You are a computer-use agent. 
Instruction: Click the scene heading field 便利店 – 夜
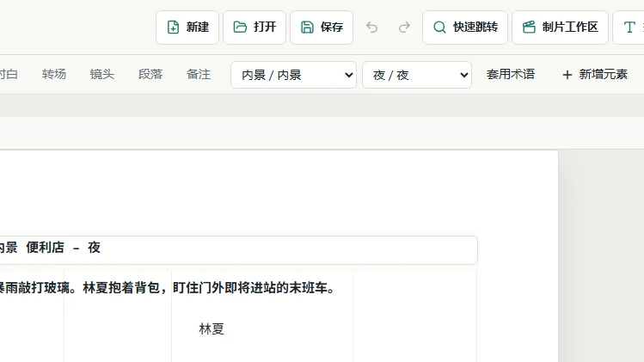coord(238,250)
